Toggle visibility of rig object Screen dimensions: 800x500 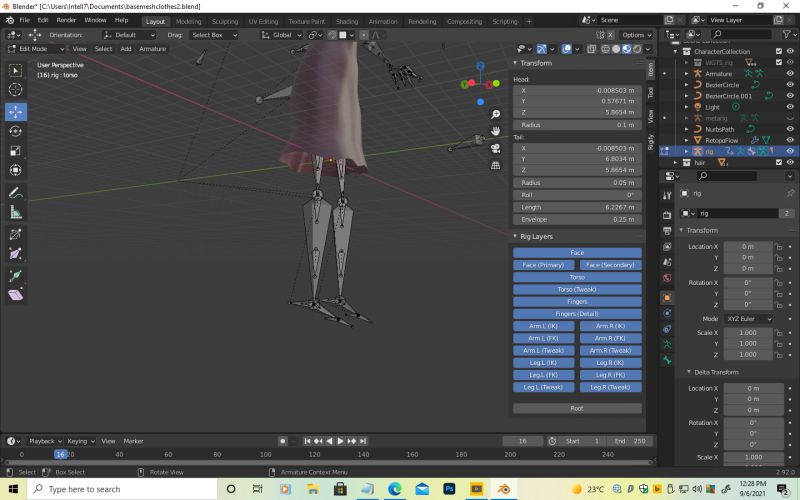pyautogui.click(x=790, y=151)
